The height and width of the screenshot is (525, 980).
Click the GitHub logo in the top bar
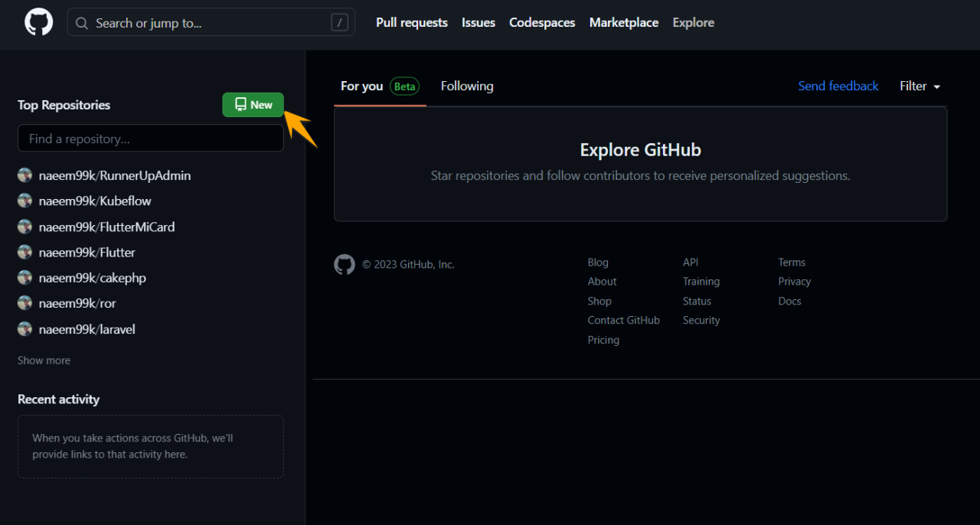pyautogui.click(x=38, y=22)
